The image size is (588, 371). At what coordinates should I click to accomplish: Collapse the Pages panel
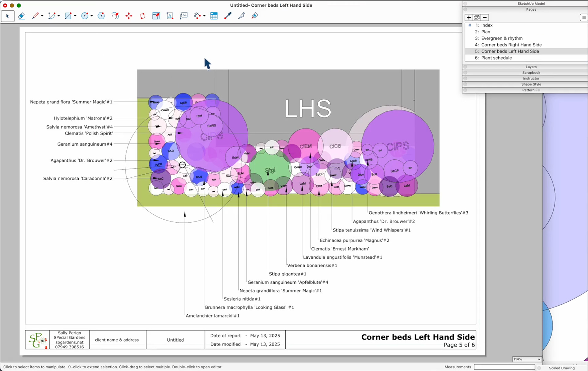(531, 9)
